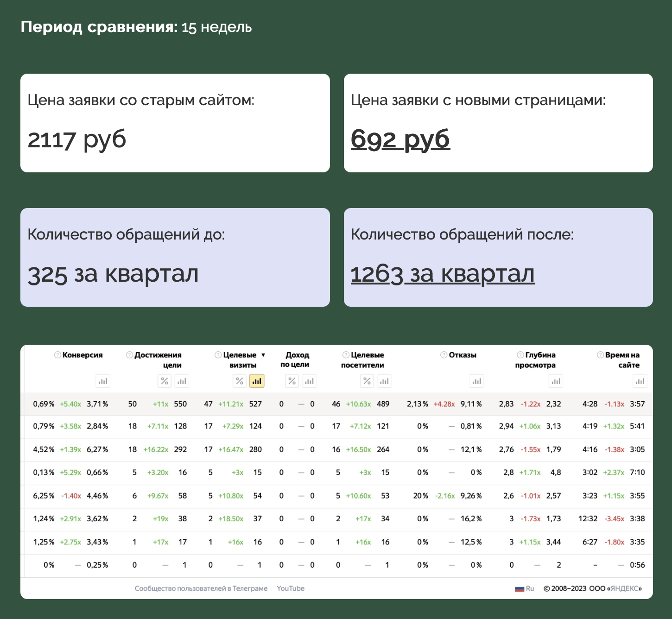Viewport: 672px width, 619px height.
Task: Show the chart for Доход по цели
Action: pyautogui.click(x=309, y=381)
